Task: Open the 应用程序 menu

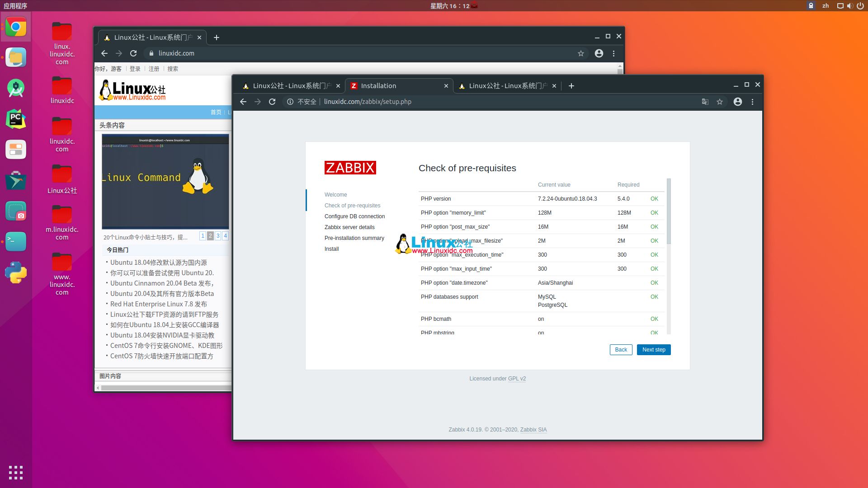Action: (15, 6)
